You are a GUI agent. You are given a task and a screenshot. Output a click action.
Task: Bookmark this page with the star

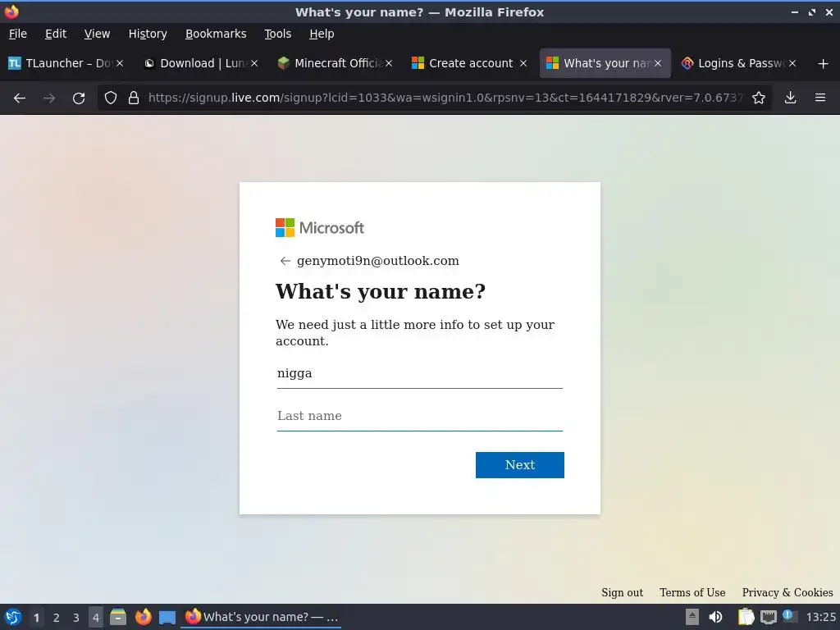(x=759, y=98)
